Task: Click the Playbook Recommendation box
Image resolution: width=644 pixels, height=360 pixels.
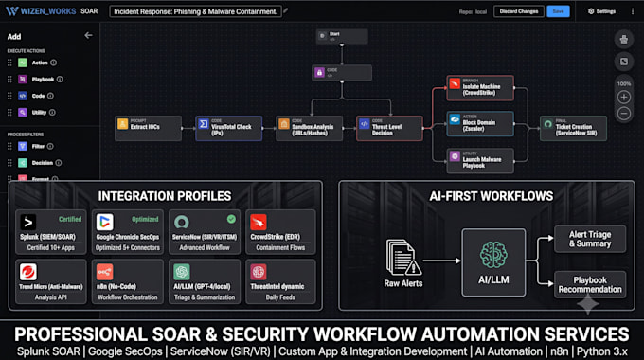Action: pos(590,284)
